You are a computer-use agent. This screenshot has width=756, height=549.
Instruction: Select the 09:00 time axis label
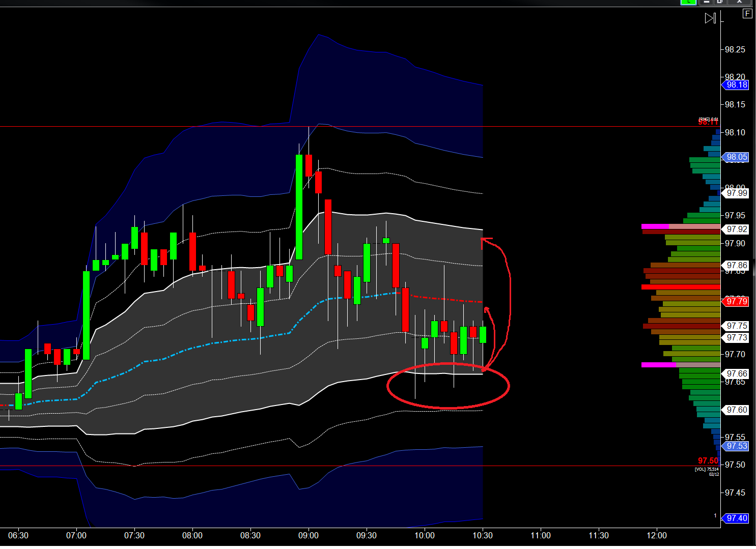pos(309,536)
